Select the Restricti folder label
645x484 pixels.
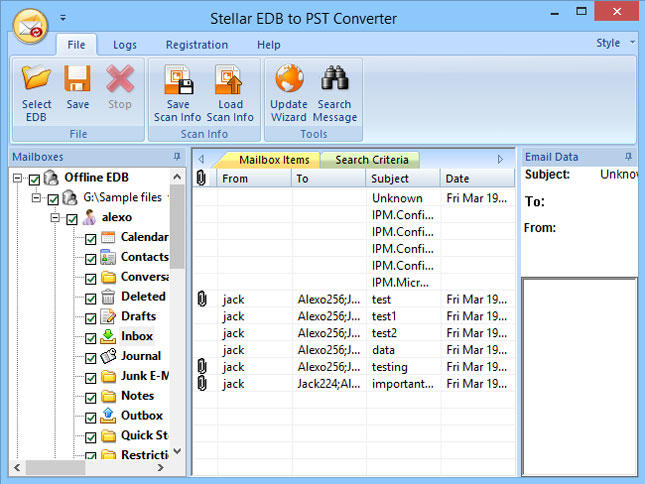[x=145, y=454]
